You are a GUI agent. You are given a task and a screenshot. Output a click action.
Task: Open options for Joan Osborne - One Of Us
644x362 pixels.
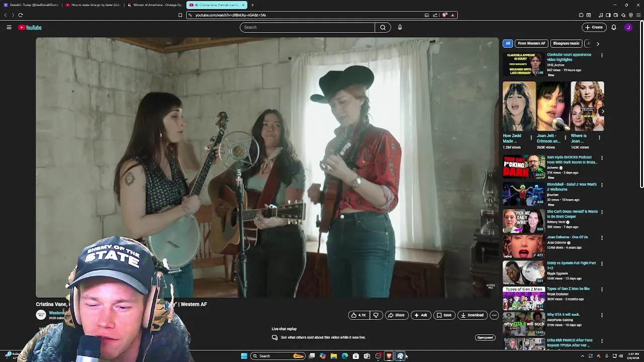602,238
